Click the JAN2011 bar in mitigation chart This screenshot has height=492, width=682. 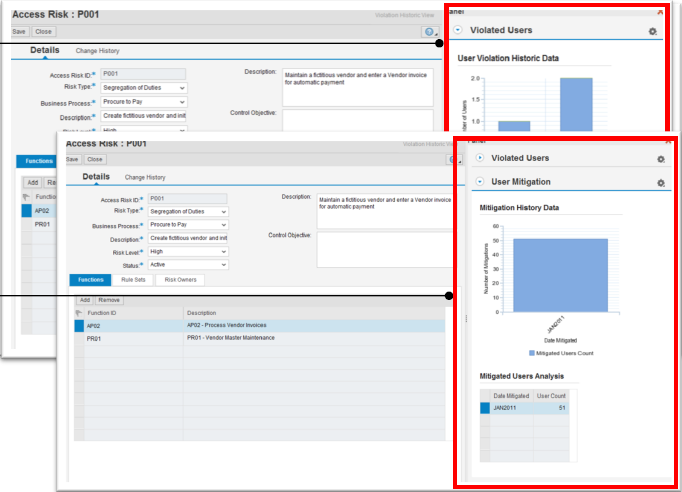click(561, 275)
